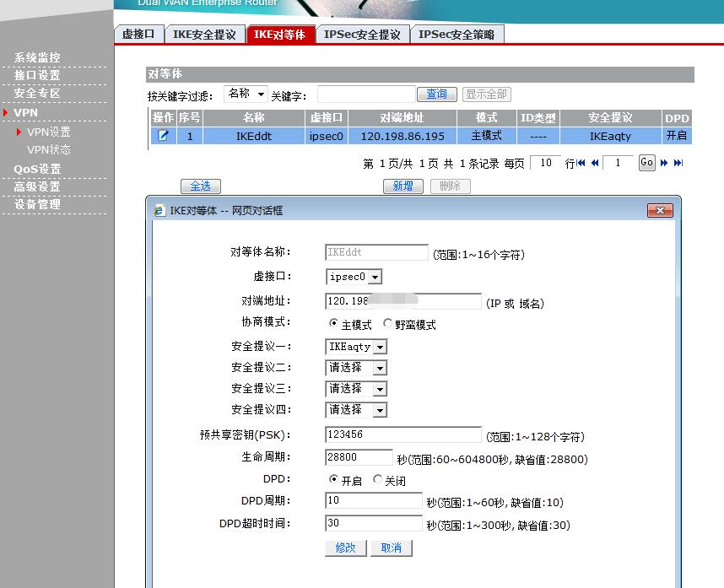Click the Go page button
This screenshot has width=724, height=588.
pos(647,163)
